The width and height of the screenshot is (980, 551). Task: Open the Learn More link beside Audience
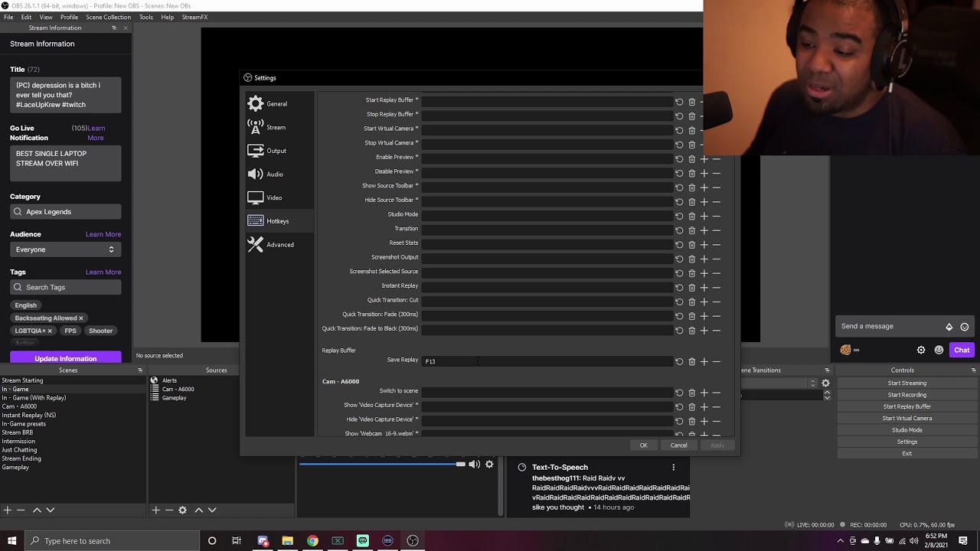[x=103, y=234]
